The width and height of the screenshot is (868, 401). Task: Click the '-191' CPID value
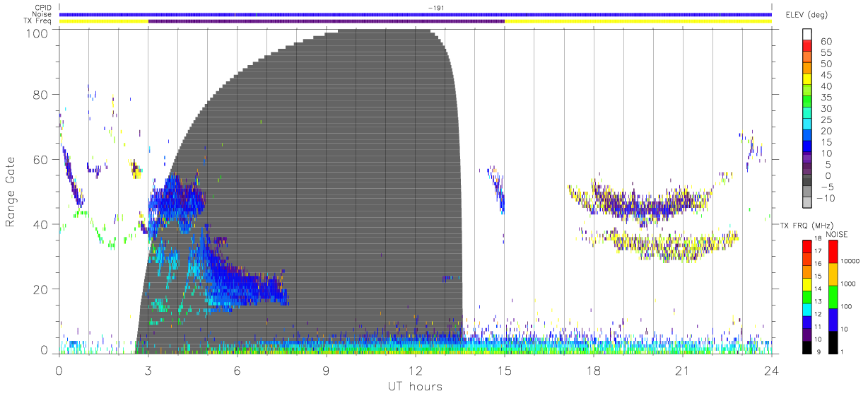(x=435, y=8)
